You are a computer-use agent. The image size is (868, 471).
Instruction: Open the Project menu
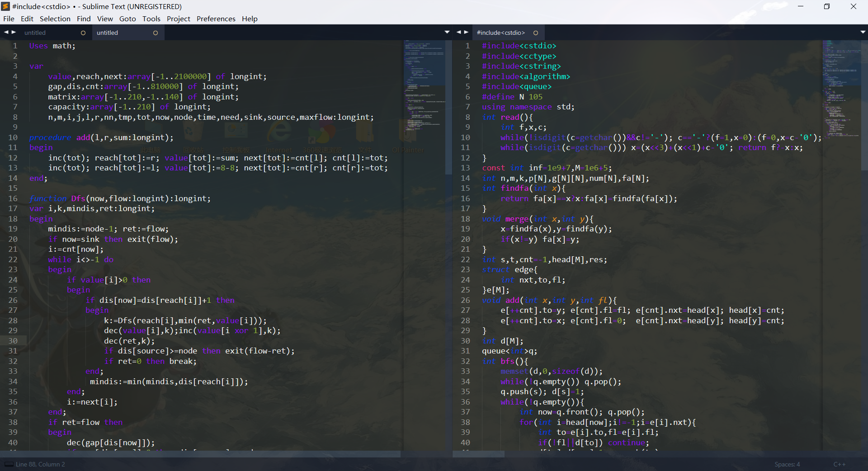[179, 19]
